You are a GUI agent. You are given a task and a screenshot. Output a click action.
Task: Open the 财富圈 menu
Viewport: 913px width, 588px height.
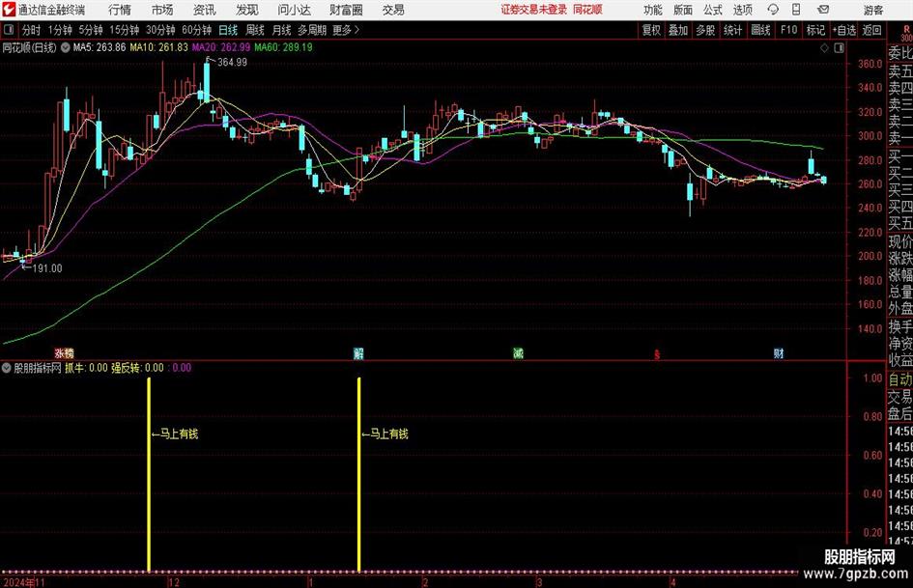[346, 10]
